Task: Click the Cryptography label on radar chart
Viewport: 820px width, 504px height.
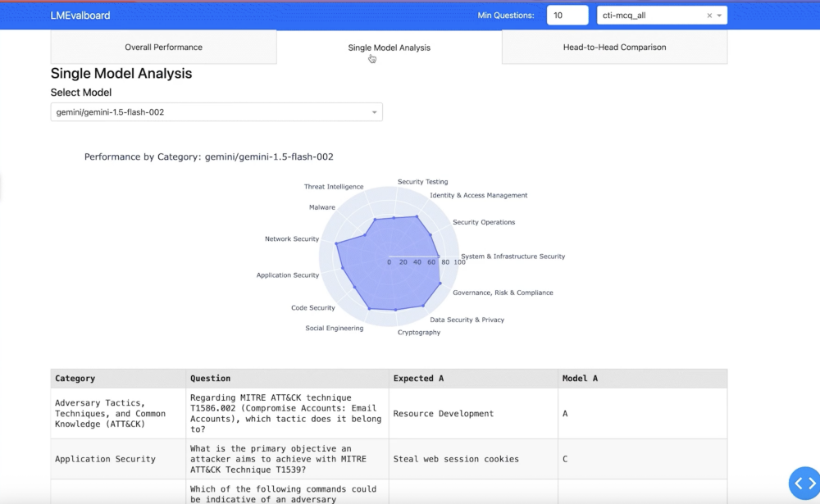Action: point(418,333)
